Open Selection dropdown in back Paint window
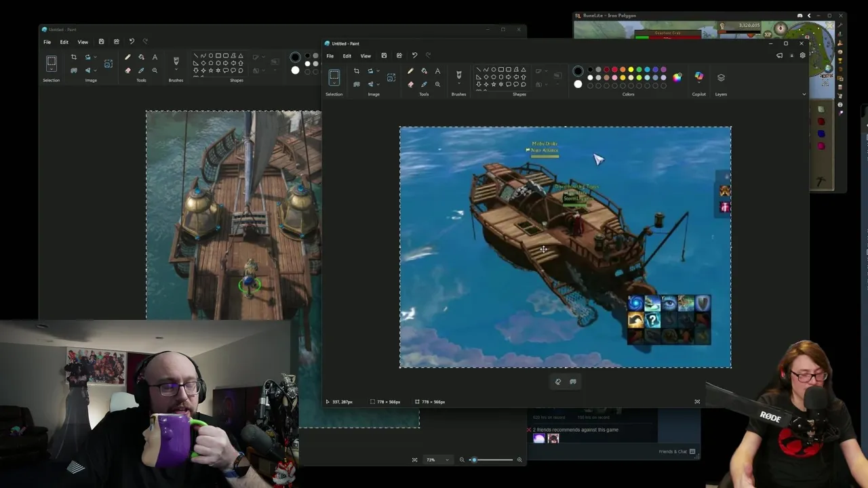The width and height of the screenshot is (868, 488). pyautogui.click(x=51, y=69)
